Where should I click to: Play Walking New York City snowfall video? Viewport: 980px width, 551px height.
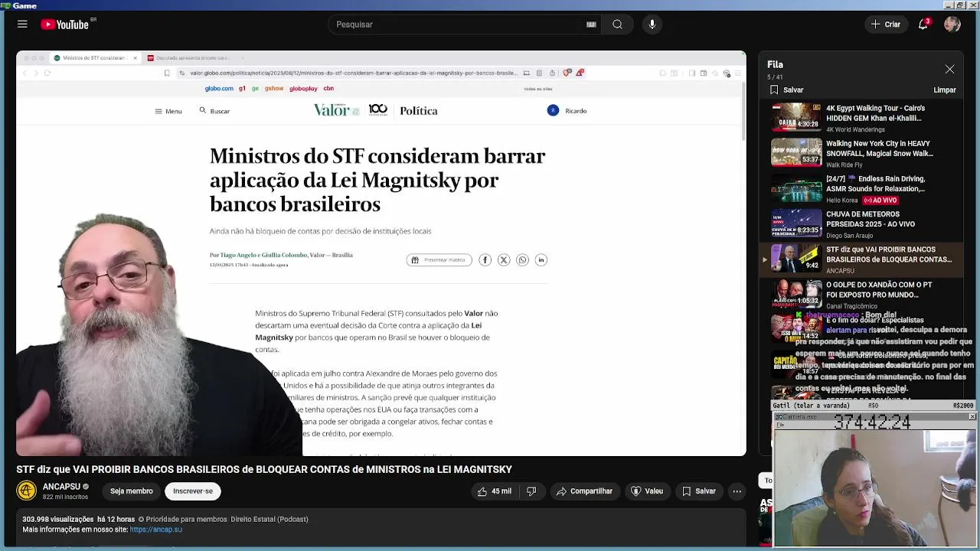pos(861,153)
